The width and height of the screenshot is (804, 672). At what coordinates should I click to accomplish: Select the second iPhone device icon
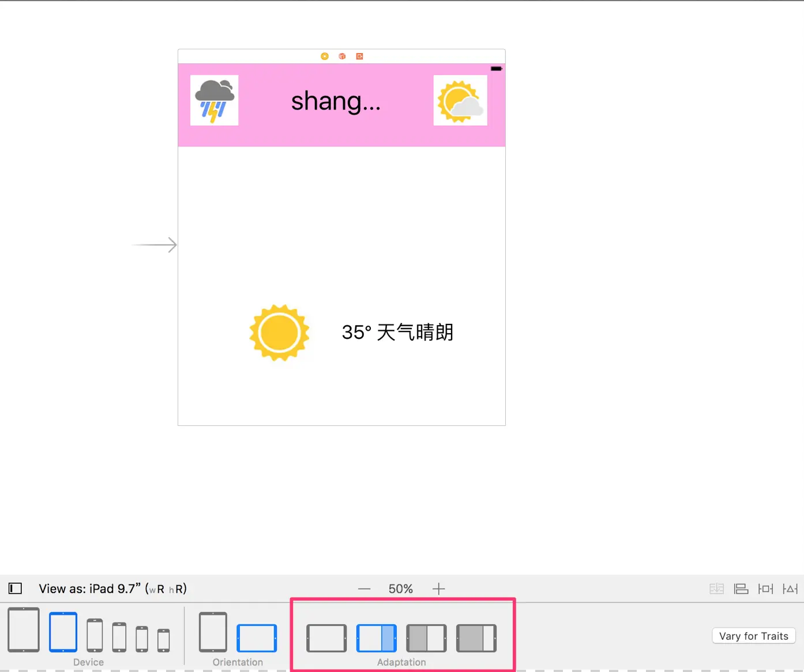point(119,637)
